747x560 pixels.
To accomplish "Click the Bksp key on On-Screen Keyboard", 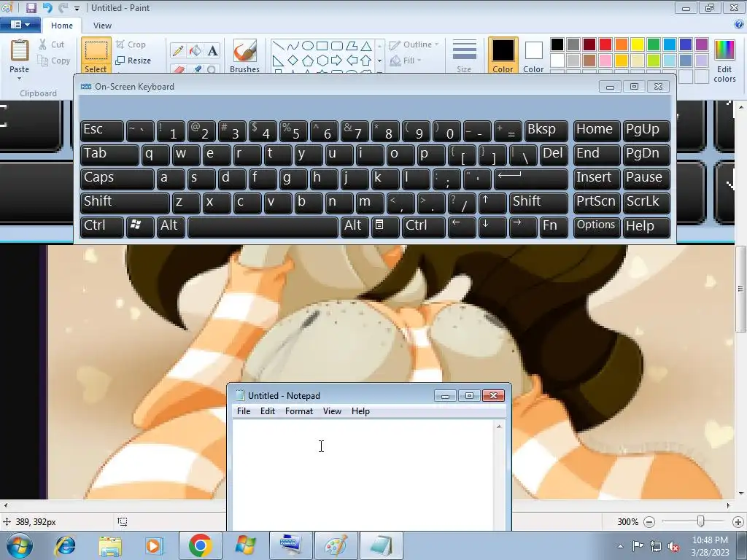I will click(x=546, y=131).
